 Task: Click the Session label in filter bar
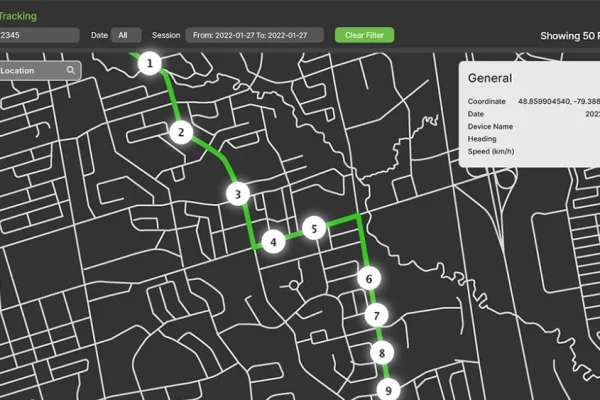click(x=166, y=35)
